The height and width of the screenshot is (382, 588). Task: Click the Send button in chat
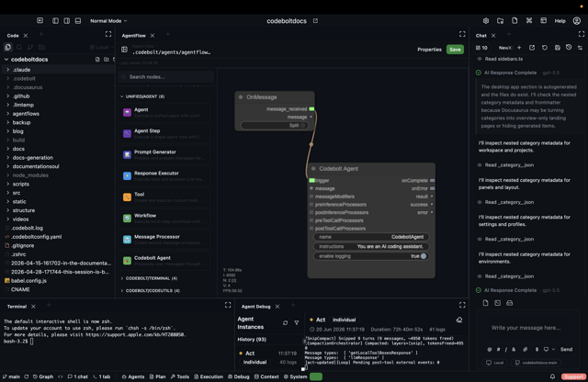tap(566, 349)
